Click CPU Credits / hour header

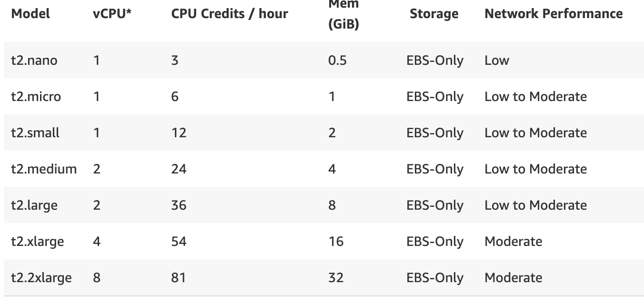(230, 14)
